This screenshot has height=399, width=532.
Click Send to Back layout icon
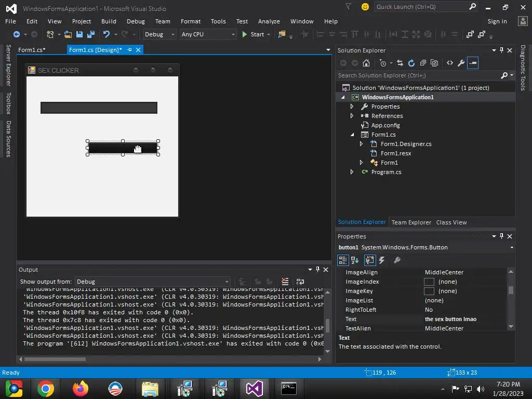point(482,34)
